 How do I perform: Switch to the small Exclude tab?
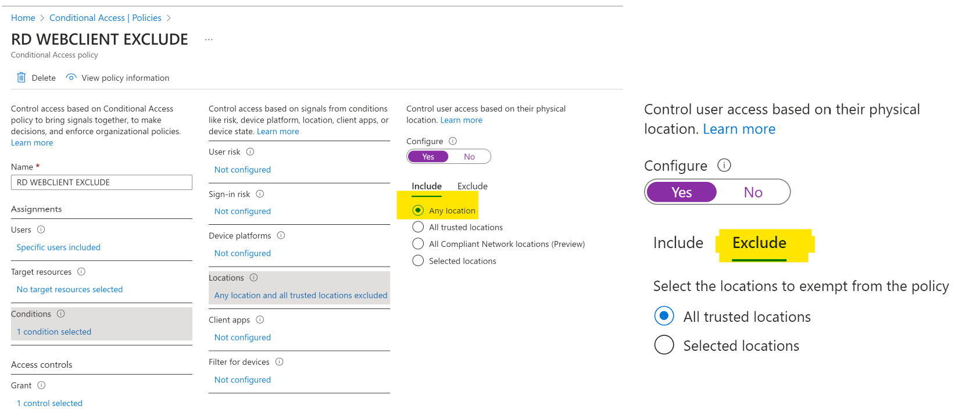point(472,186)
